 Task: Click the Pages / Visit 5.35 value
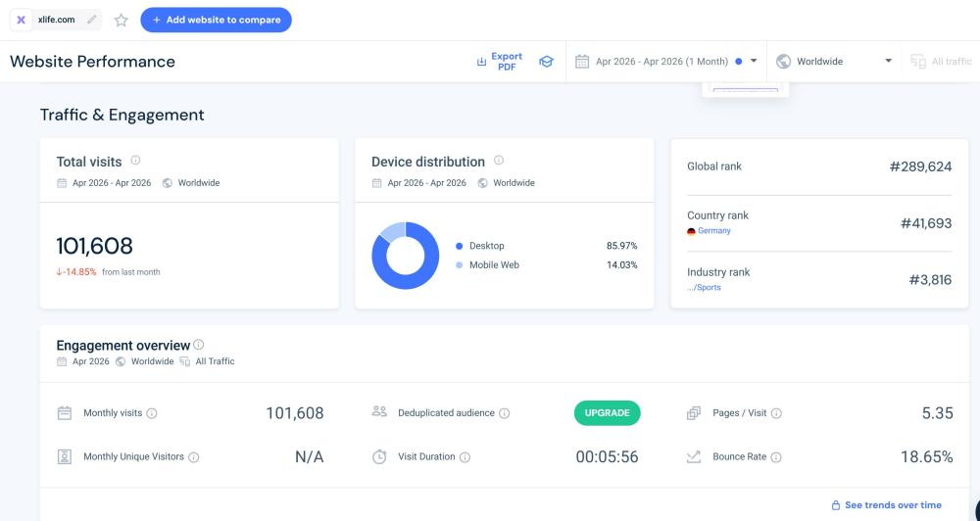[938, 413]
